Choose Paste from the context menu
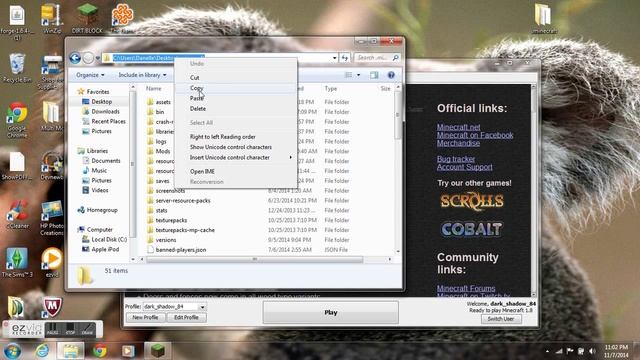640x360 pixels. click(x=236, y=98)
